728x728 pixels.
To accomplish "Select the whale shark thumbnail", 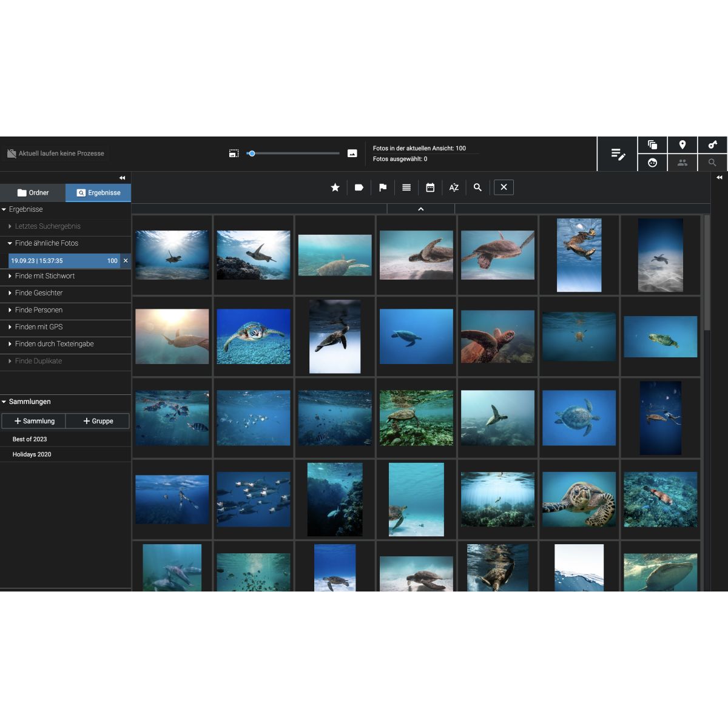I will coord(661,572).
